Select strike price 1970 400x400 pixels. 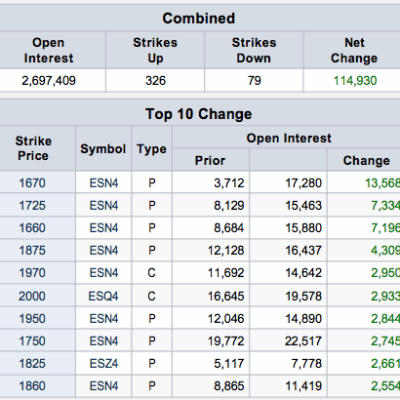coord(32,273)
